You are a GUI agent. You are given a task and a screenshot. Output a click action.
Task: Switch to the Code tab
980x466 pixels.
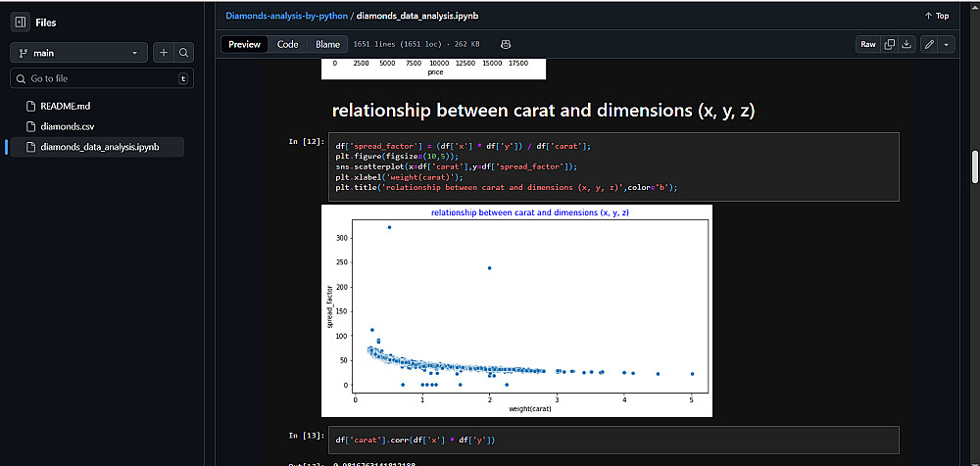click(x=287, y=44)
